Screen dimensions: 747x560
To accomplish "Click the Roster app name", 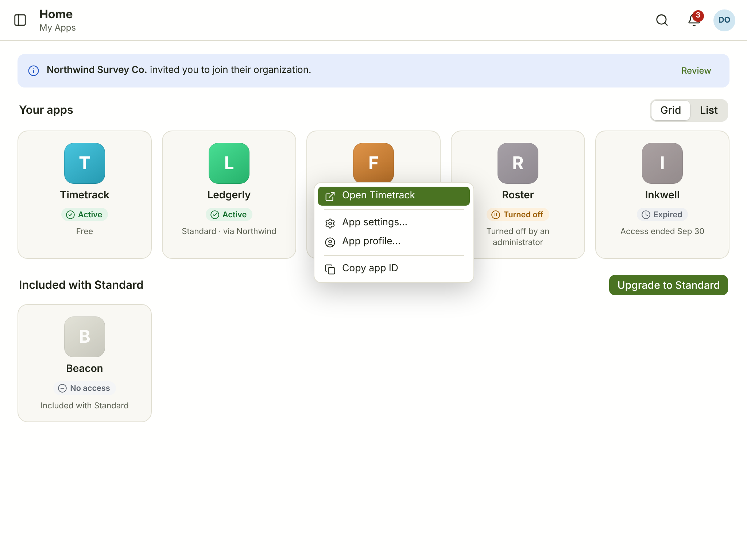I will (518, 195).
